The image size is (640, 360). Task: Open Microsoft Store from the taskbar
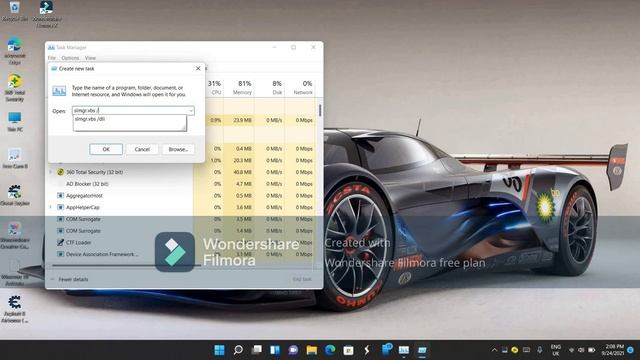[x=348, y=350]
